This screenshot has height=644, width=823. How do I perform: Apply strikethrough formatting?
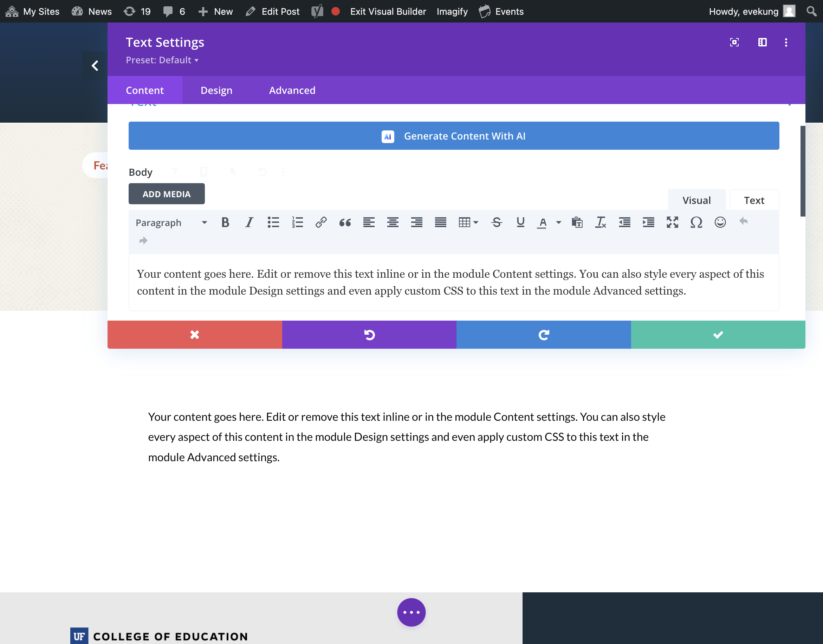(497, 223)
